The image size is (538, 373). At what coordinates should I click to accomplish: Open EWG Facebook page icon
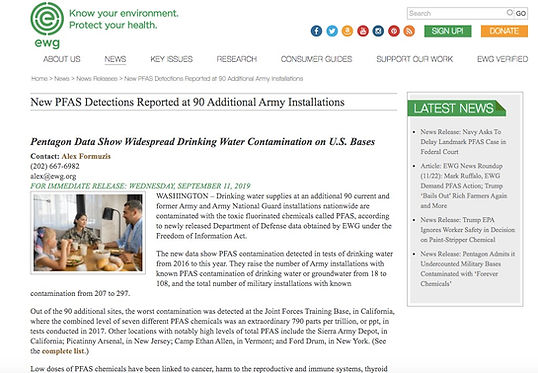(x=316, y=31)
